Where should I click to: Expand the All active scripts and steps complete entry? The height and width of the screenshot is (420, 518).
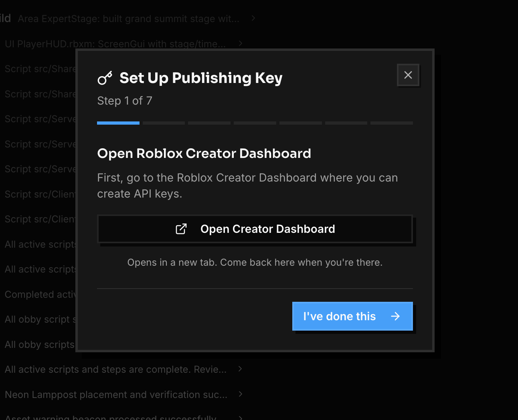point(240,369)
